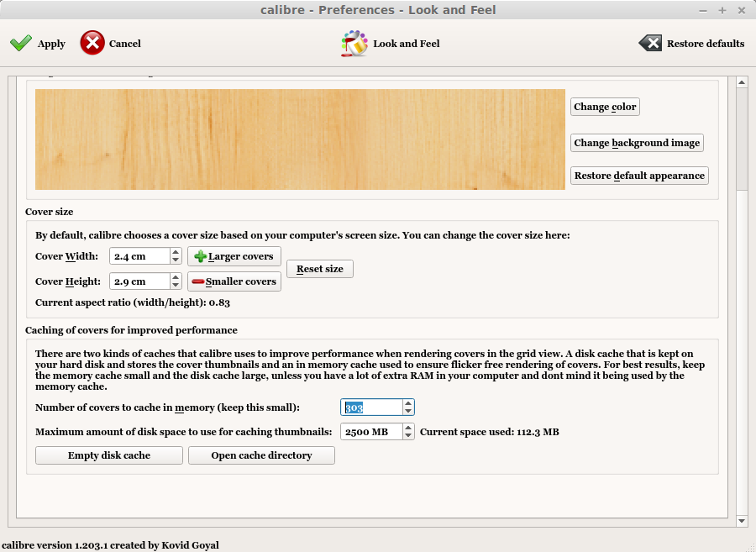Click the Current space used 112.3 MB text
Image resolution: width=756 pixels, height=552 pixels.
click(490, 432)
